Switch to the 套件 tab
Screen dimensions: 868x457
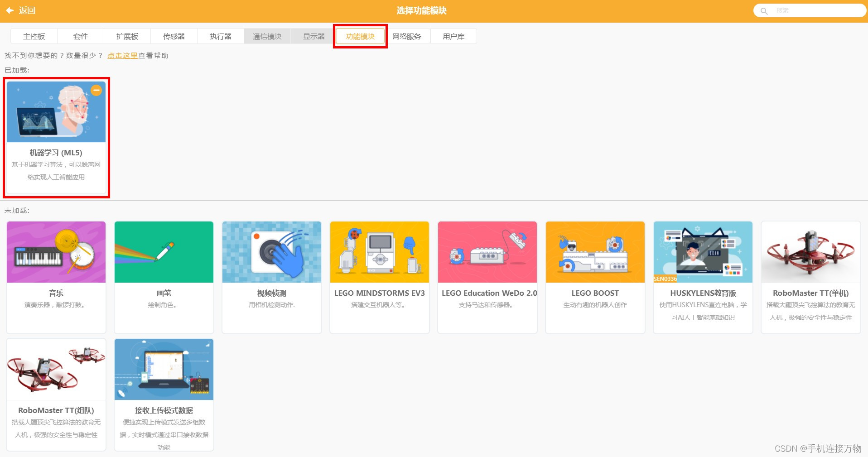(x=81, y=36)
